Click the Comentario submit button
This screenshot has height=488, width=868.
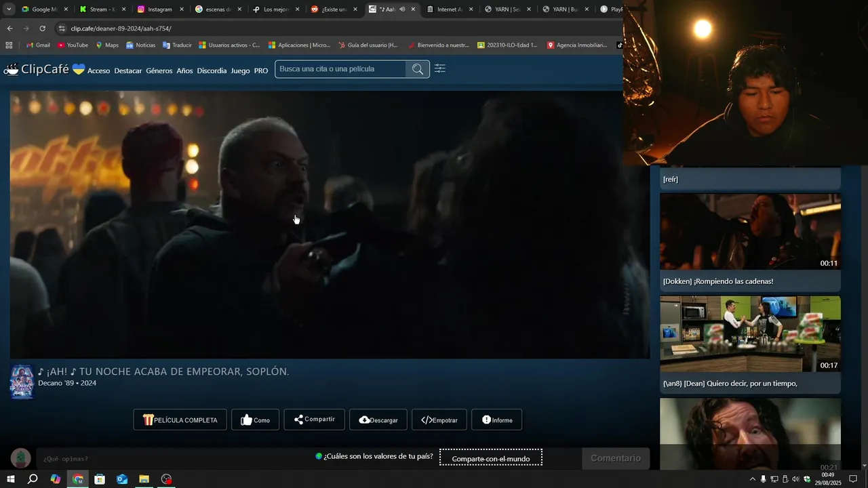(616, 458)
